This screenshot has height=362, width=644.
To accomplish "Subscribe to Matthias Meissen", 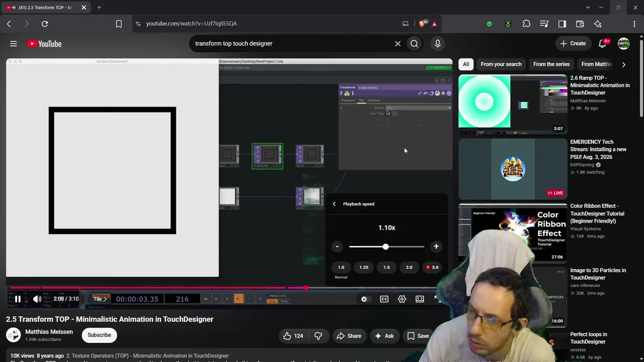I will [x=99, y=335].
